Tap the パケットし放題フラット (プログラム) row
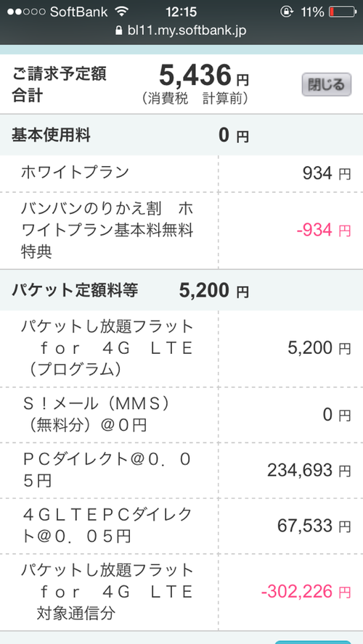363x644 pixels. [x=181, y=349]
